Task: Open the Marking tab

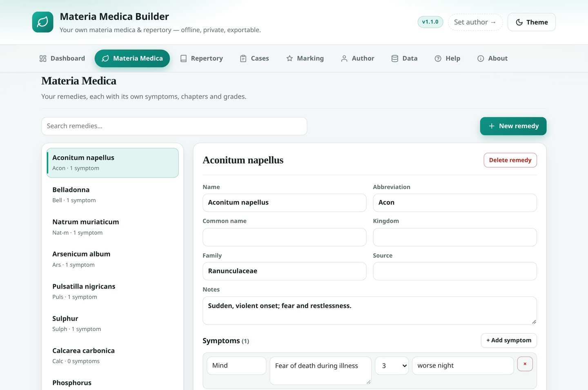Action: click(305, 59)
